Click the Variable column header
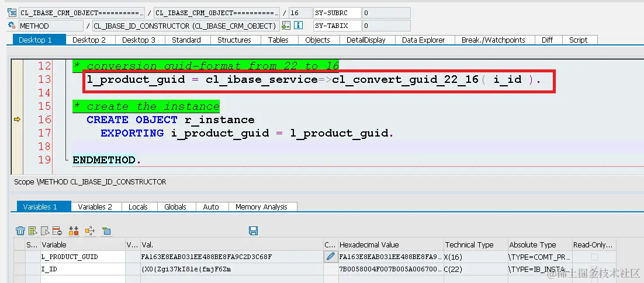The image size is (644, 283). click(x=82, y=245)
